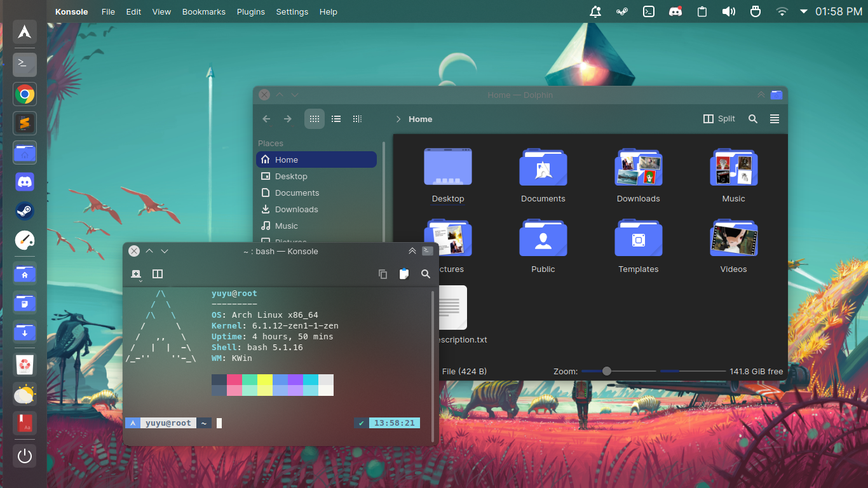
Task: Expand hidden system tray icons arrow
Action: (804, 11)
